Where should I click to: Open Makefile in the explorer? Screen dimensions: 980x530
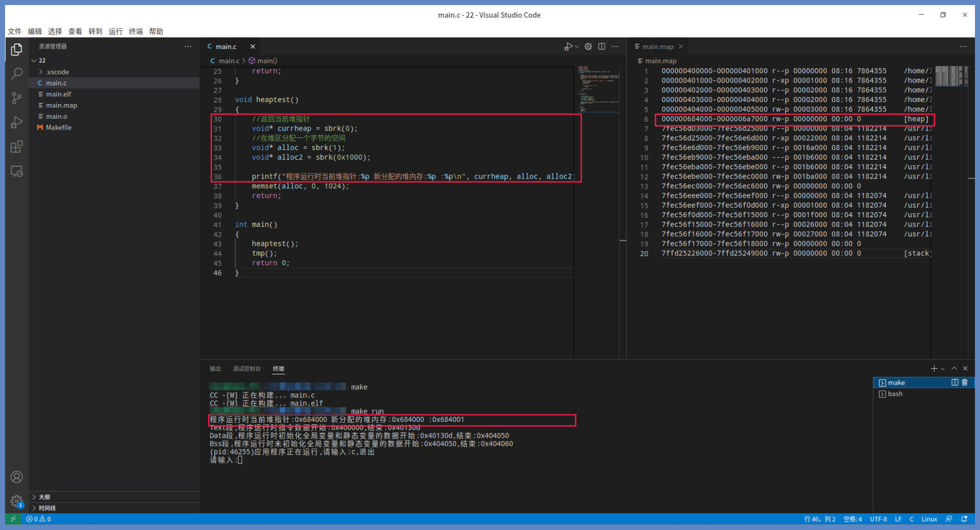click(58, 128)
